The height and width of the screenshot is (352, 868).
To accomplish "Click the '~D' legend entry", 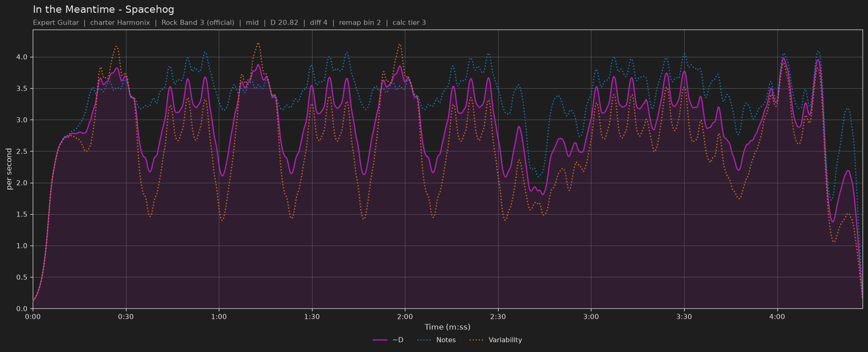I will (388, 340).
